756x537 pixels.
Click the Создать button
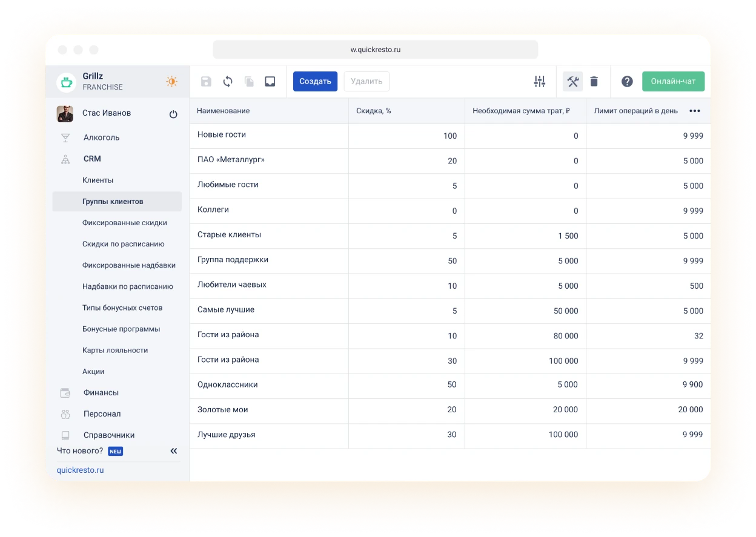(315, 81)
